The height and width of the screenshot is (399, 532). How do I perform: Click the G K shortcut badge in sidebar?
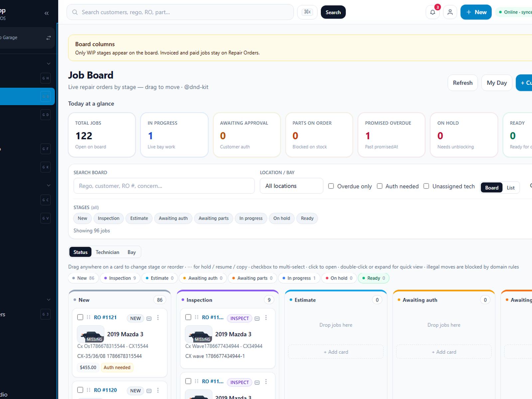[x=46, y=167]
